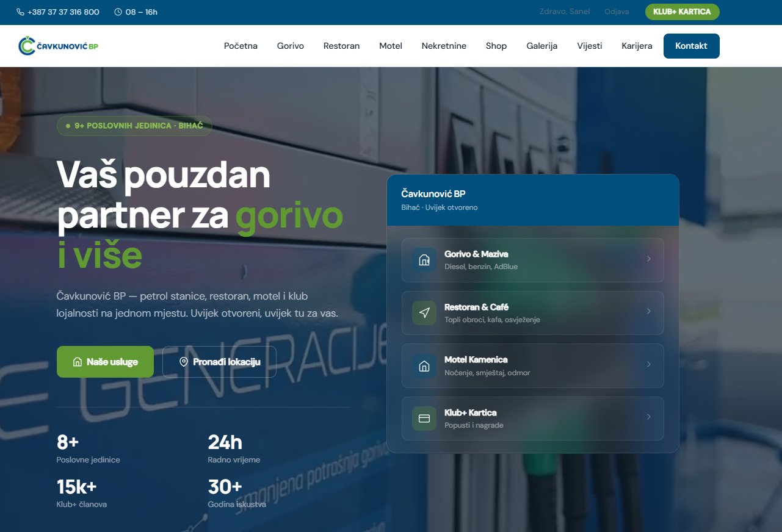The image size is (782, 532).
Task: Click the phone icon in top bar
Action: coord(21,12)
